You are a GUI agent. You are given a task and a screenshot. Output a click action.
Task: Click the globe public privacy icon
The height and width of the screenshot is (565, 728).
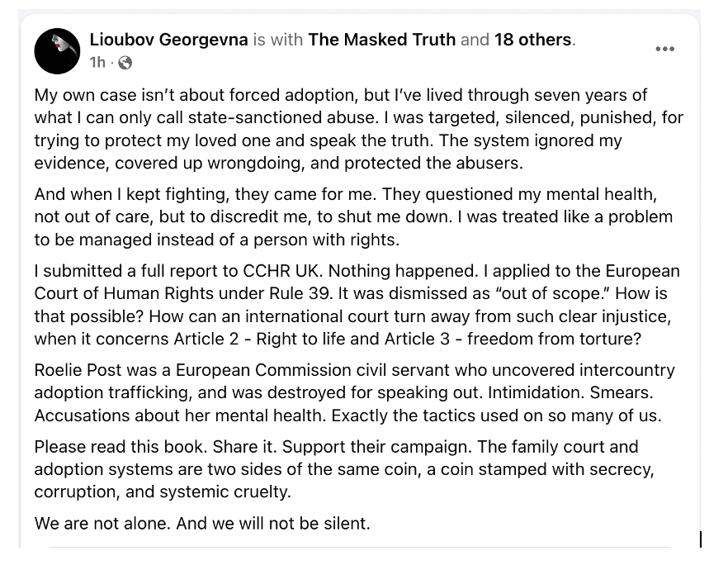coord(125,63)
